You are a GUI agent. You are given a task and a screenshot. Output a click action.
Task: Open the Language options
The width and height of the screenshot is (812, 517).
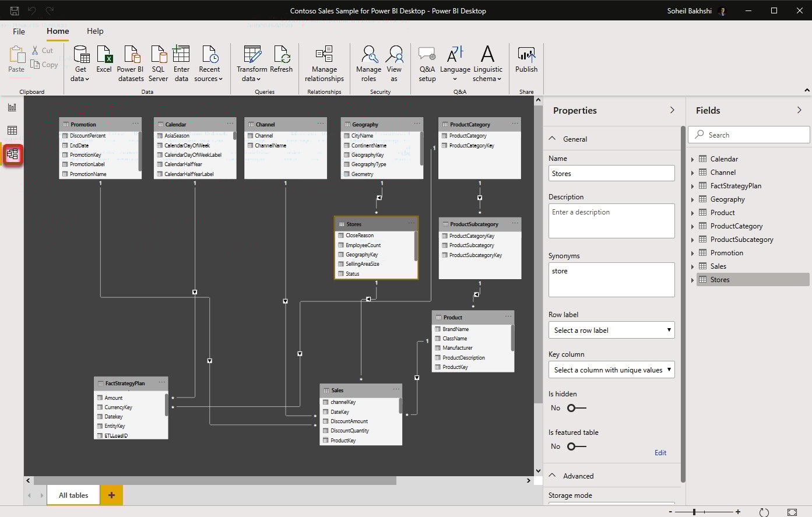455,64
